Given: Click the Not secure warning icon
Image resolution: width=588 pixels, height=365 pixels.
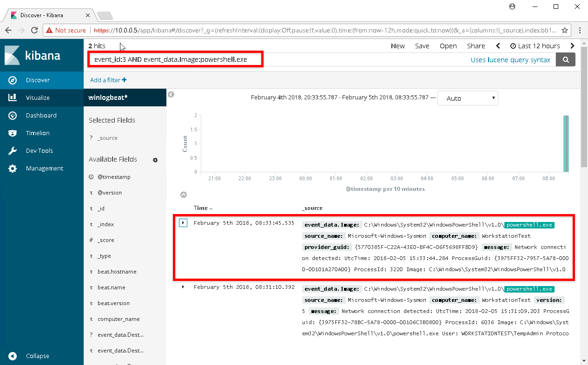Looking at the screenshot, I should [x=49, y=30].
